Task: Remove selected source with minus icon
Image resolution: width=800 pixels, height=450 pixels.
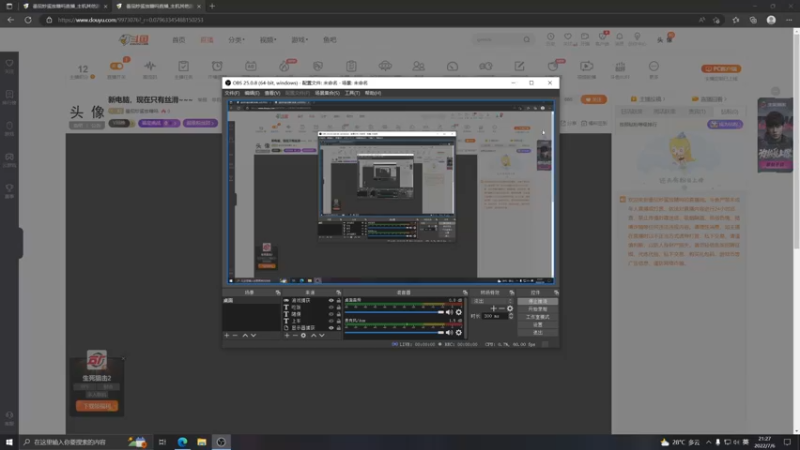Action: (x=295, y=336)
